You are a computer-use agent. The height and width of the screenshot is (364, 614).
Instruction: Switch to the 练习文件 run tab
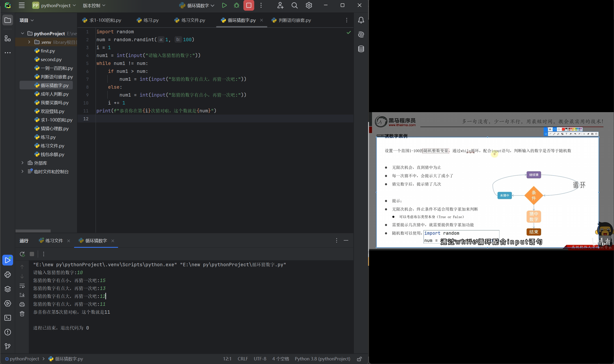[54, 241]
